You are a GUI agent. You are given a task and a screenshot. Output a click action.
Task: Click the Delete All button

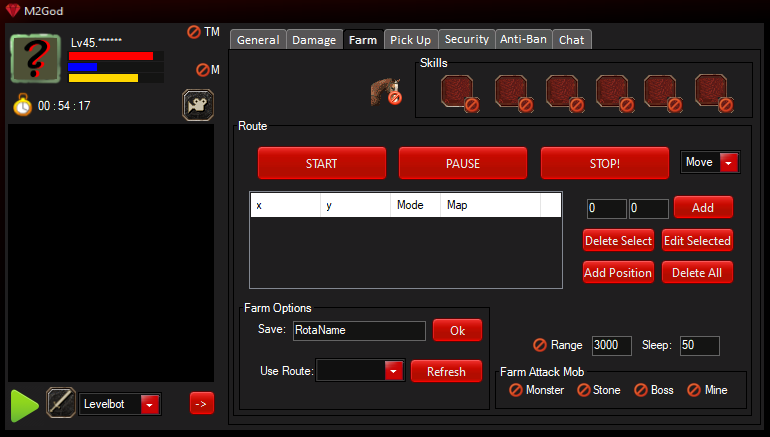tap(697, 272)
